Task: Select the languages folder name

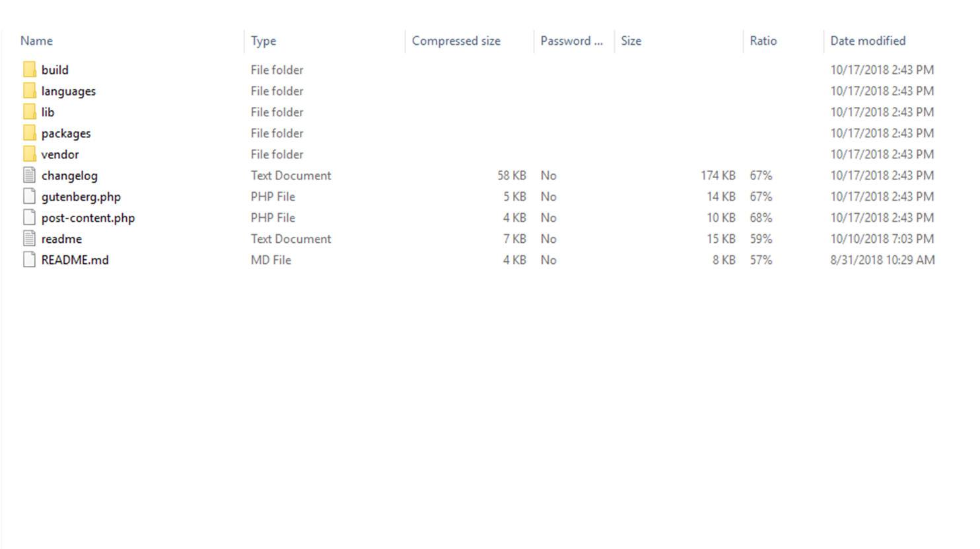Action: (x=69, y=91)
